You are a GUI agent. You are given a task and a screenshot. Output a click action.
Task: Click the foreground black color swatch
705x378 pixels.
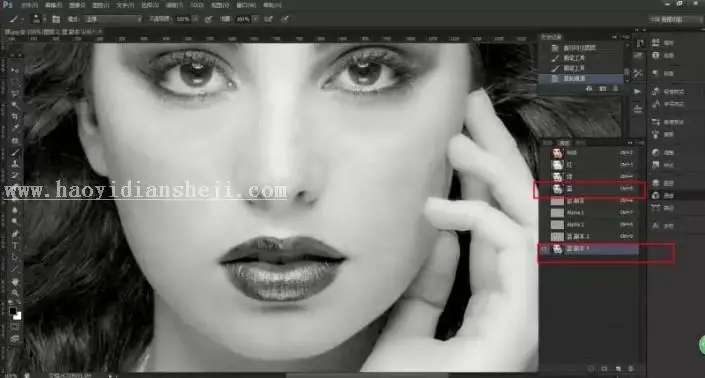(13, 311)
